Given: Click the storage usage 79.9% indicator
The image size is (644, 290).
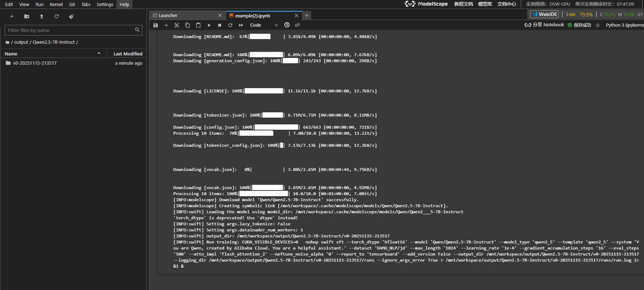Looking at the screenshot, I should click(580, 15).
